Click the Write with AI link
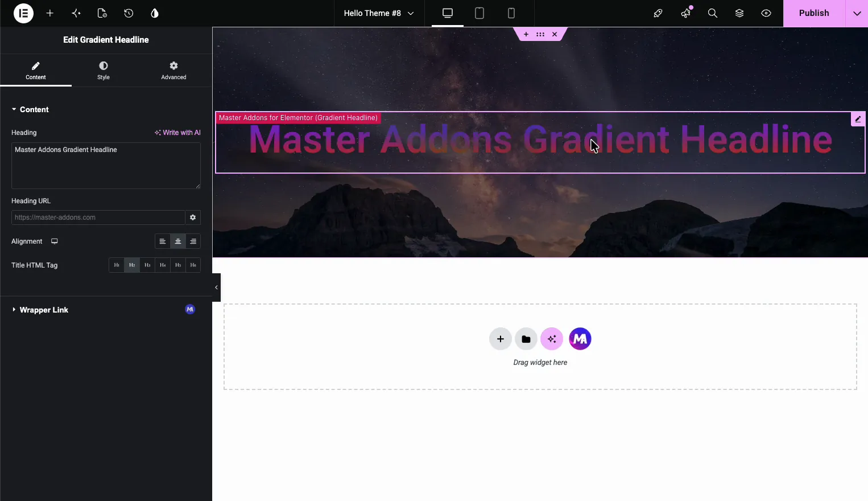The image size is (868, 501). coord(177,133)
